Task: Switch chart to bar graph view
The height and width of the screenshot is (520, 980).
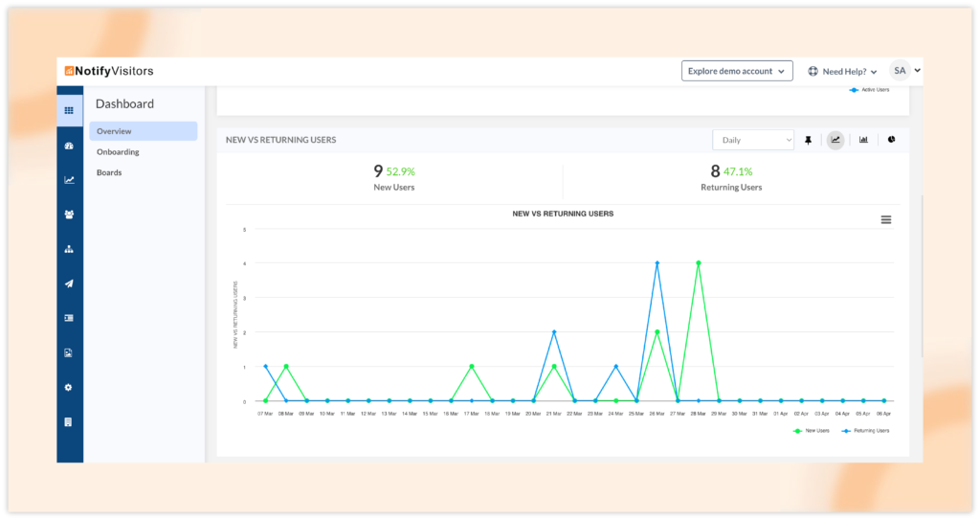Action: point(863,140)
